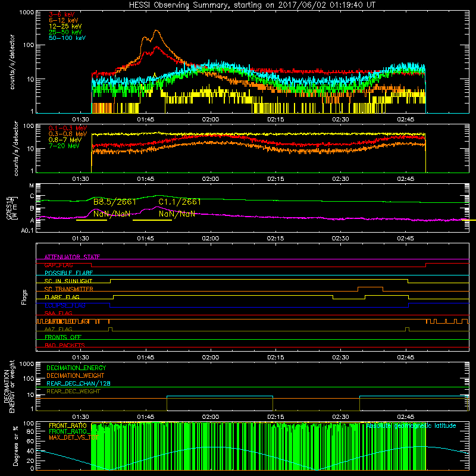Click the FLARE_FLAG label

62,297
